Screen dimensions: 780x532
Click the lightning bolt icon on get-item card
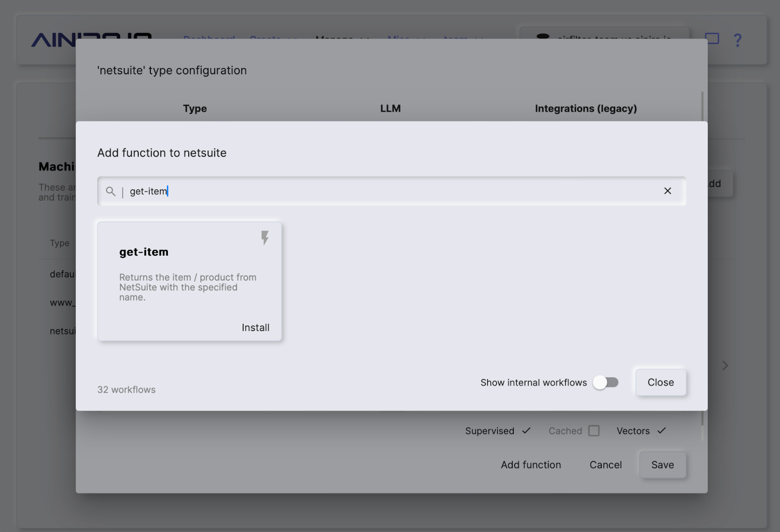pos(265,238)
